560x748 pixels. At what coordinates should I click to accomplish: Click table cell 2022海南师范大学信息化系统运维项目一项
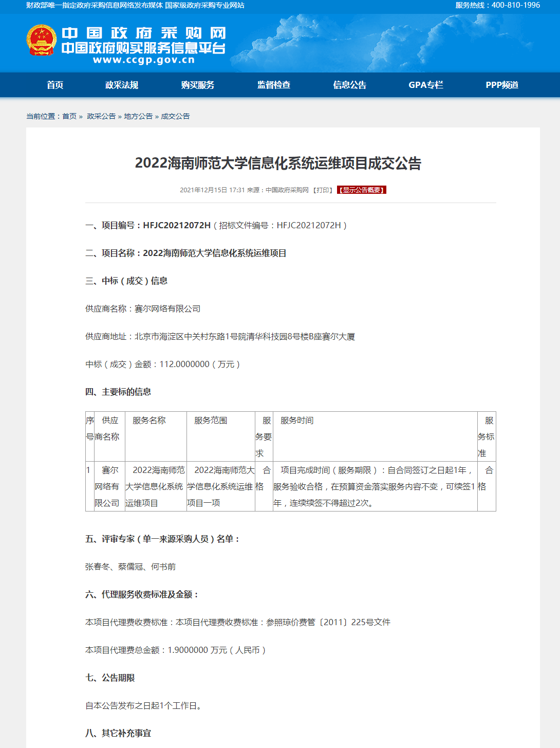[x=221, y=486]
